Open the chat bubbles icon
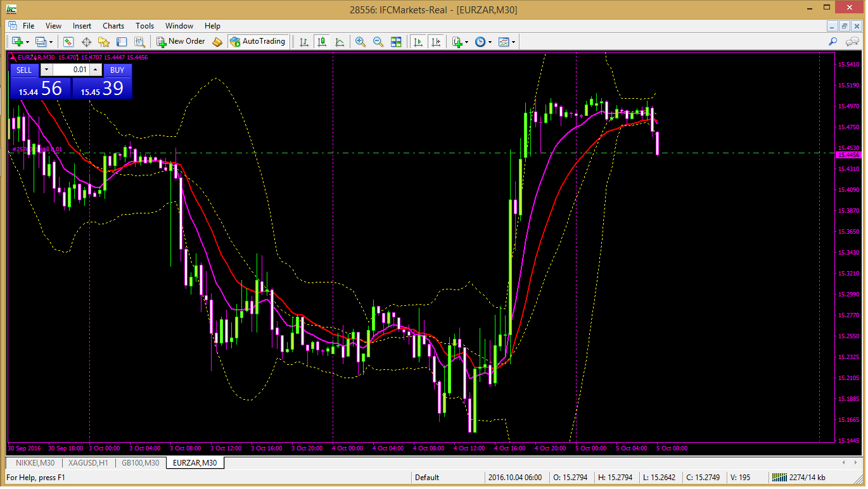868x489 pixels. tap(852, 42)
